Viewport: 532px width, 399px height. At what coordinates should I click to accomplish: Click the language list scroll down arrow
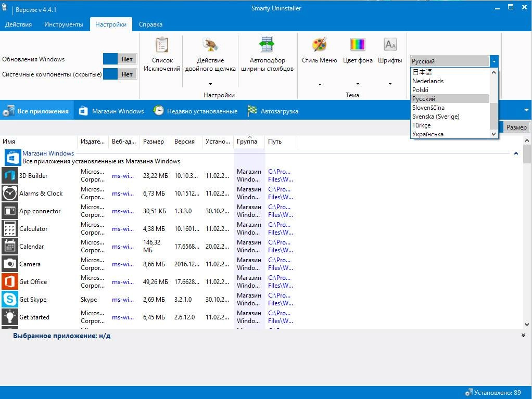493,134
